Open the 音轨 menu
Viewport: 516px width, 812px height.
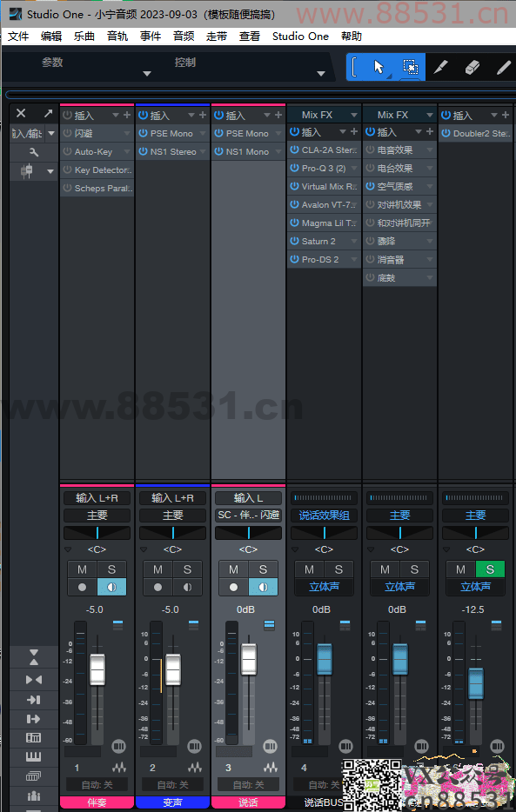pos(117,37)
